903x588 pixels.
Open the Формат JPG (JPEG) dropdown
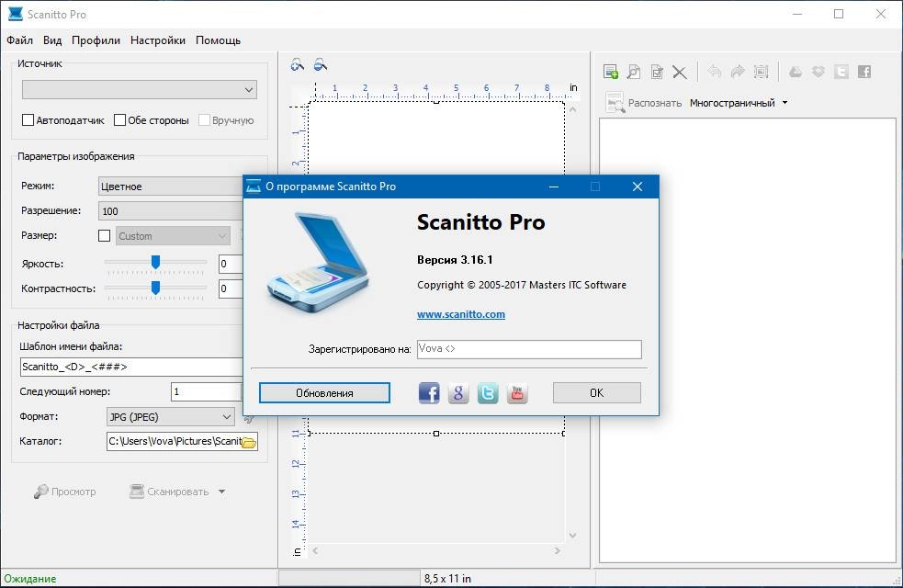171,416
